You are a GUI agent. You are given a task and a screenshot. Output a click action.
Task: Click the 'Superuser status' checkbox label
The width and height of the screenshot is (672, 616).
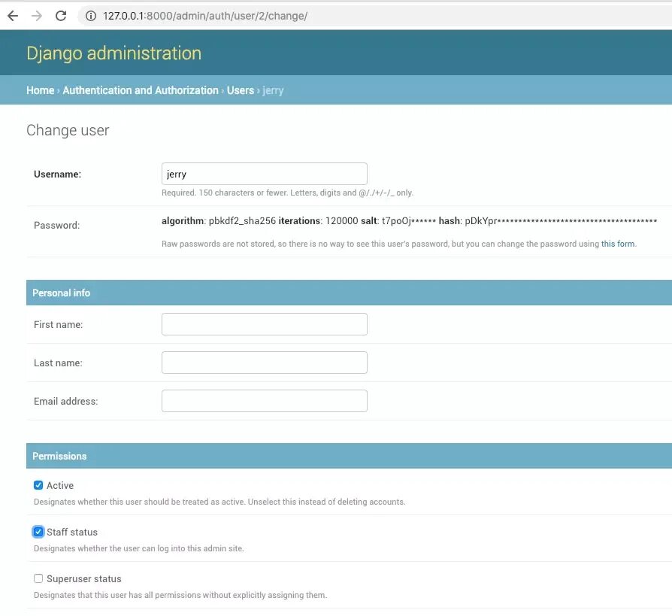click(x=84, y=578)
